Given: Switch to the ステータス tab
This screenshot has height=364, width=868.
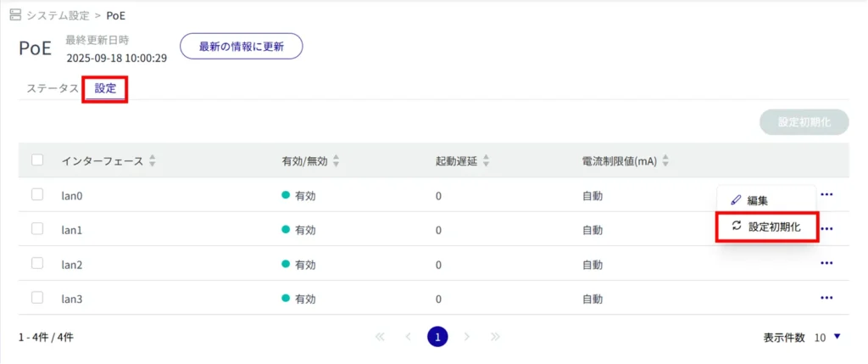Looking at the screenshot, I should (x=52, y=88).
